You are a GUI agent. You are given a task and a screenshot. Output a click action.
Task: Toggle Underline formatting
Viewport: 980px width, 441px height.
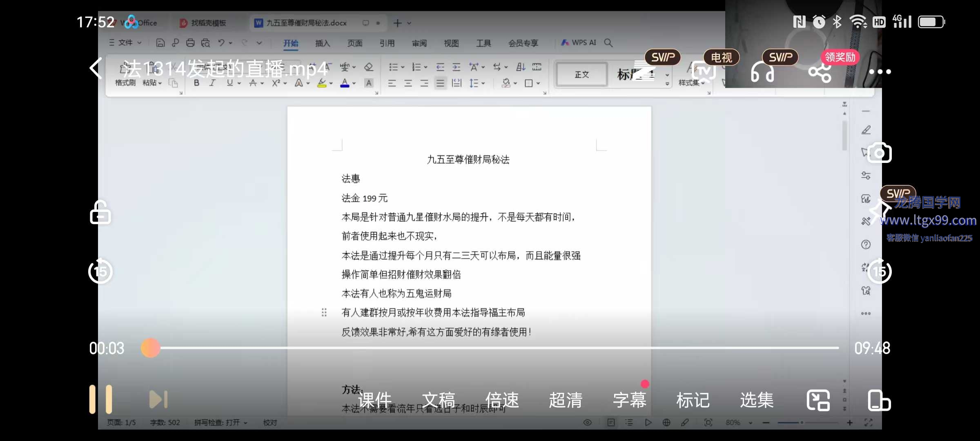click(230, 83)
